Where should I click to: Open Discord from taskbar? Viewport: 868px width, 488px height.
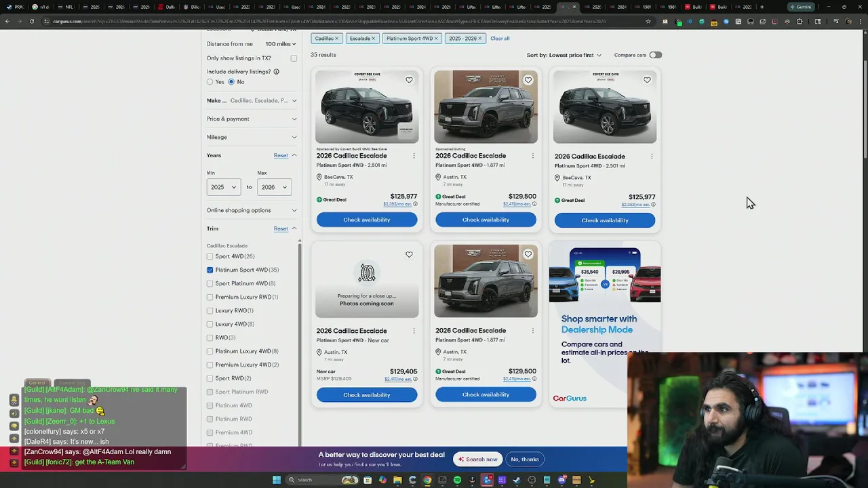point(561,480)
